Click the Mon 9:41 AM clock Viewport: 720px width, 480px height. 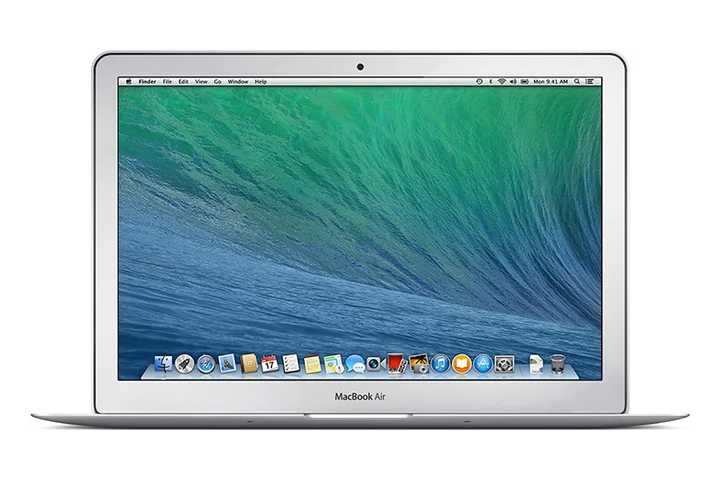coord(551,81)
